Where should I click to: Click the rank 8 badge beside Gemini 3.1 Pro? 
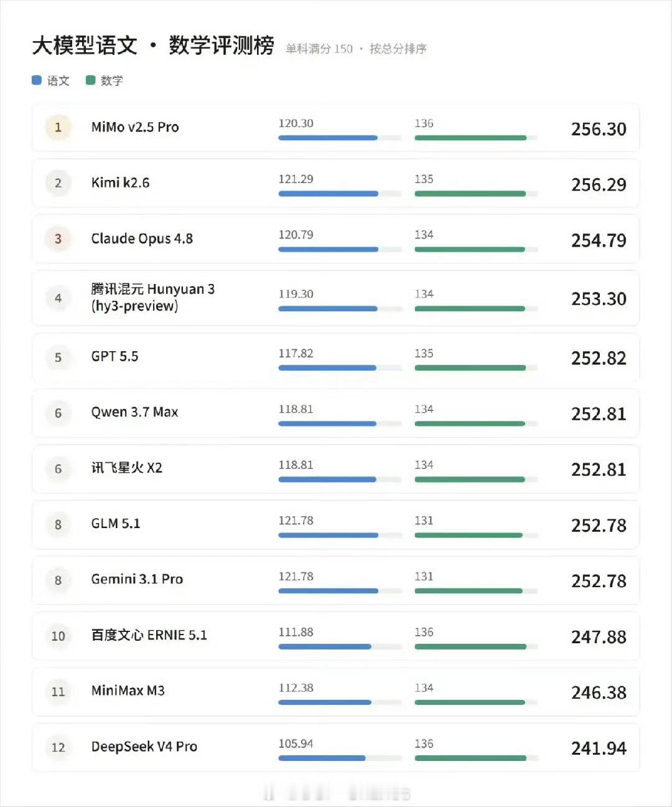point(58,580)
